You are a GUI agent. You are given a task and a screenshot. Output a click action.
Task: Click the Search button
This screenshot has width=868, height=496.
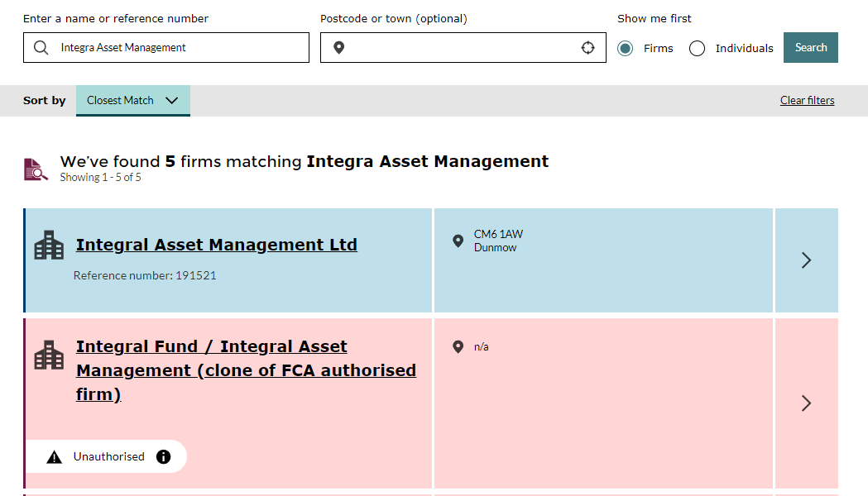tap(810, 48)
